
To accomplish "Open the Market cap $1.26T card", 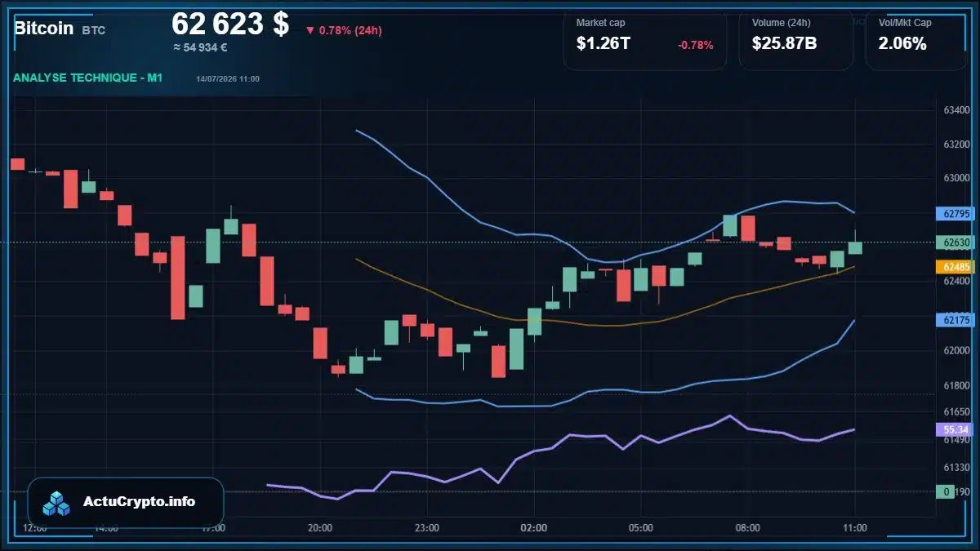I will tap(644, 39).
